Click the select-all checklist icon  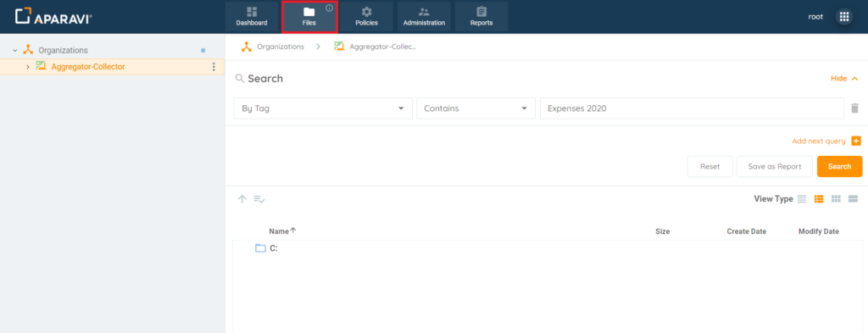pos(259,199)
